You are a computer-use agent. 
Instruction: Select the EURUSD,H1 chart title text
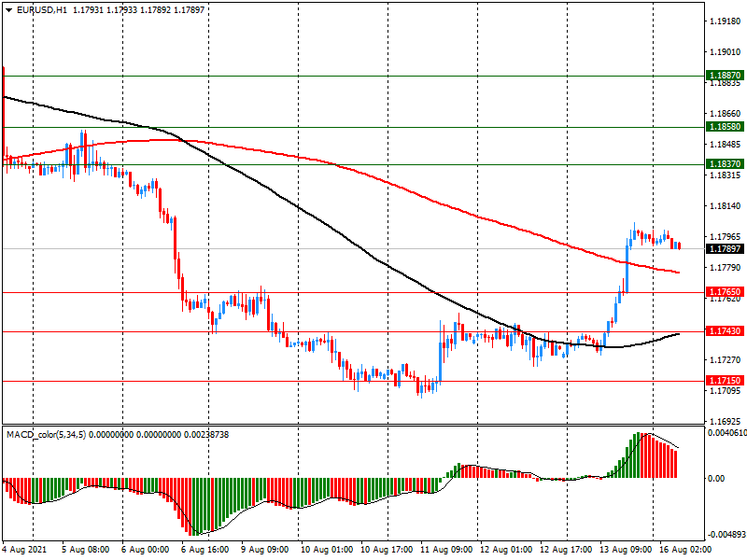(42, 10)
